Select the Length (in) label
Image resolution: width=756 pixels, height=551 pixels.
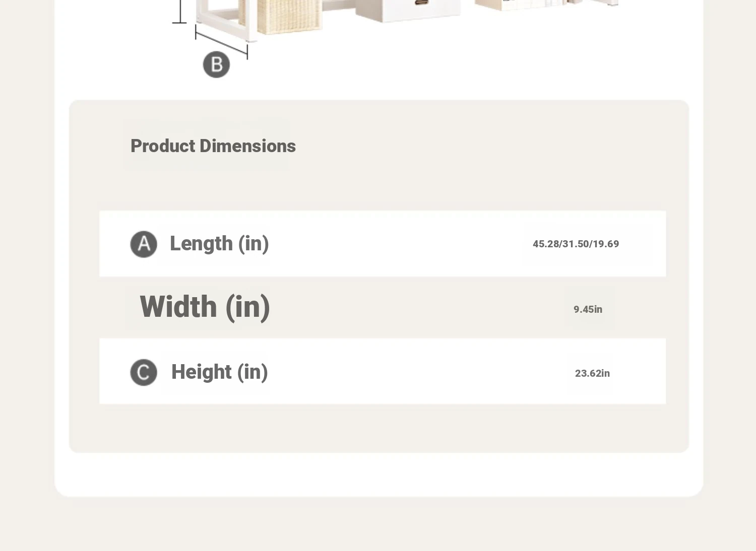coord(219,244)
